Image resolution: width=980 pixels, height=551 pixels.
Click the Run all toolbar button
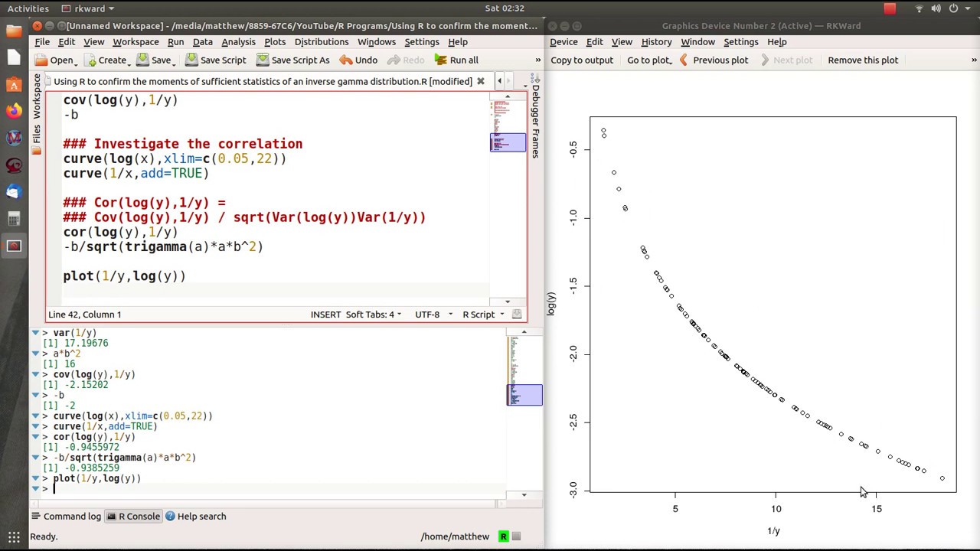click(456, 60)
